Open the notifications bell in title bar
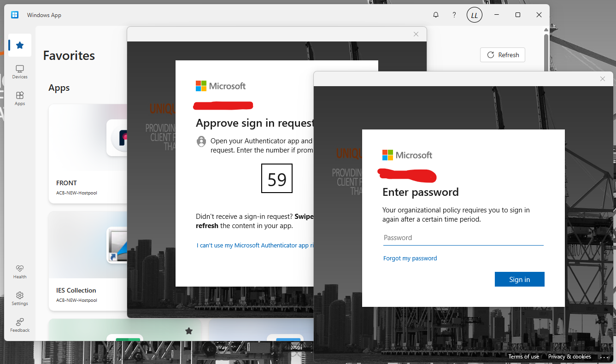The height and width of the screenshot is (364, 616). click(436, 15)
